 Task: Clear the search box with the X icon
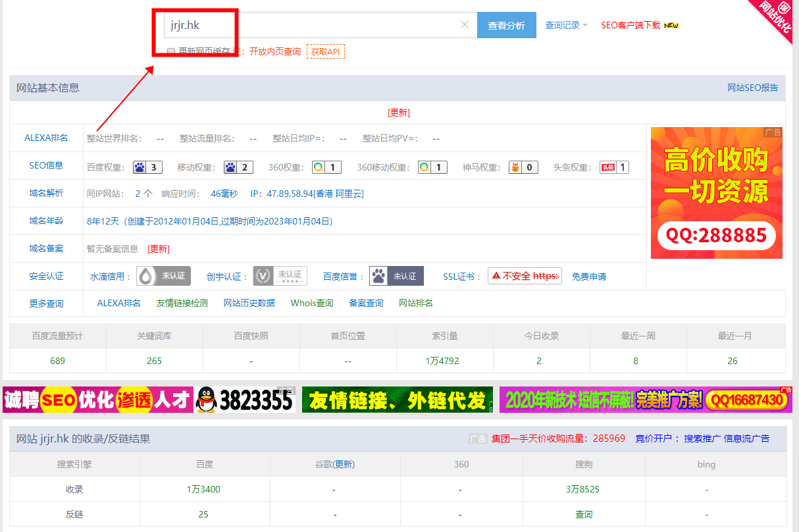(464, 24)
